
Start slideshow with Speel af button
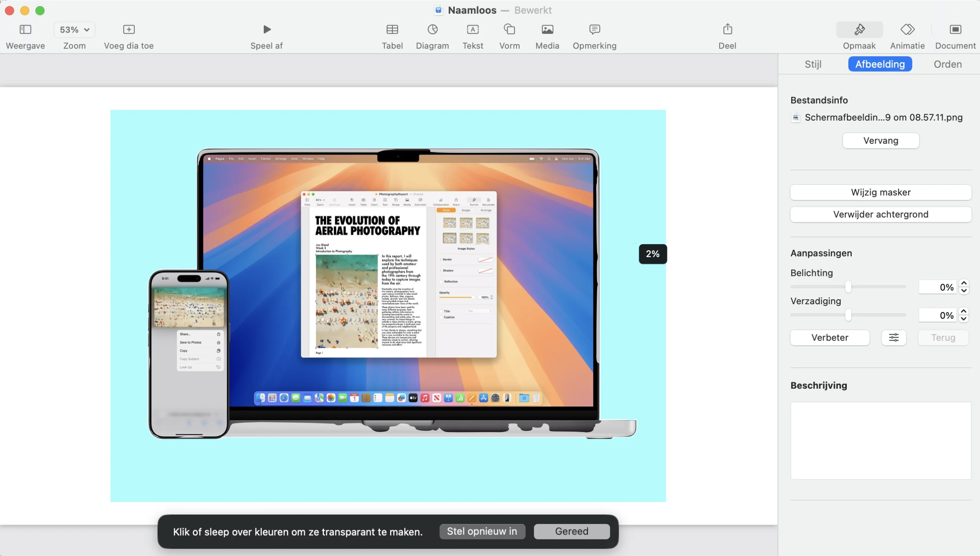coord(267,29)
